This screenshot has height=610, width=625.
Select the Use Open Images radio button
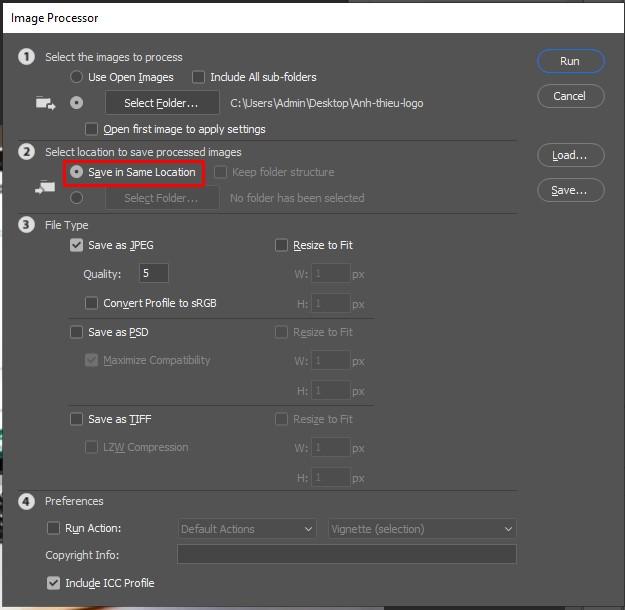[77, 77]
